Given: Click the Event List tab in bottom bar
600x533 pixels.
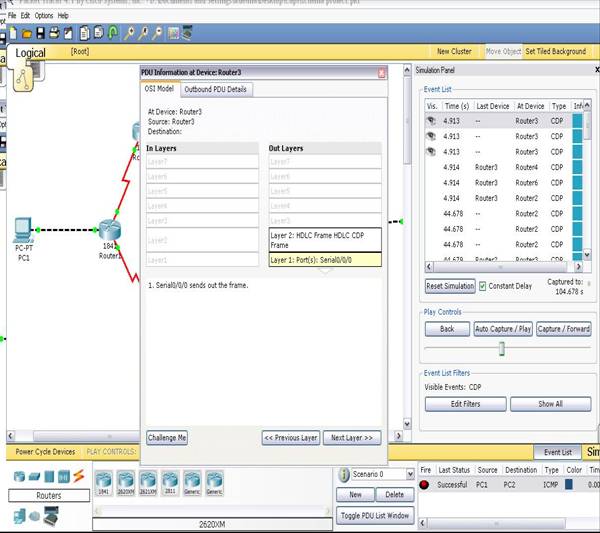Looking at the screenshot, I should (558, 452).
